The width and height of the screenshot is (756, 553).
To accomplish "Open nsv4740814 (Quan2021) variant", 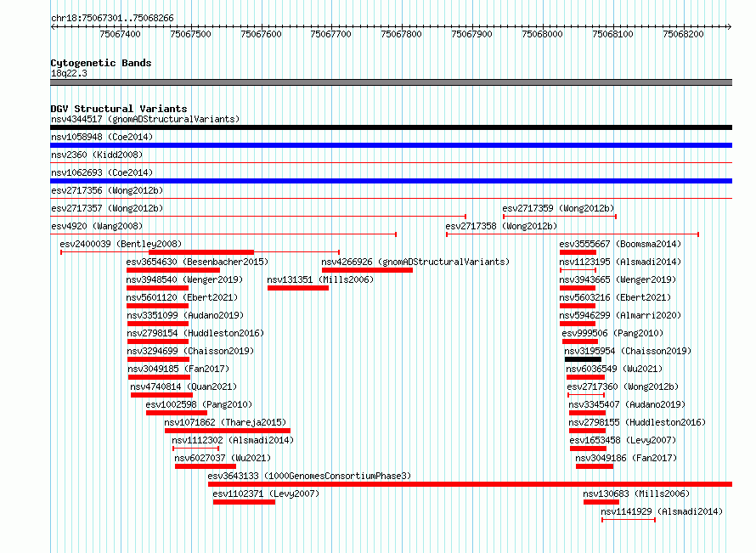I will click(x=183, y=387).
